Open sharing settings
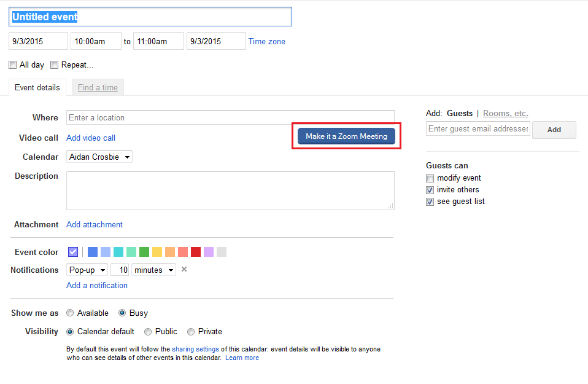This screenshot has height=384, width=588. [195, 348]
